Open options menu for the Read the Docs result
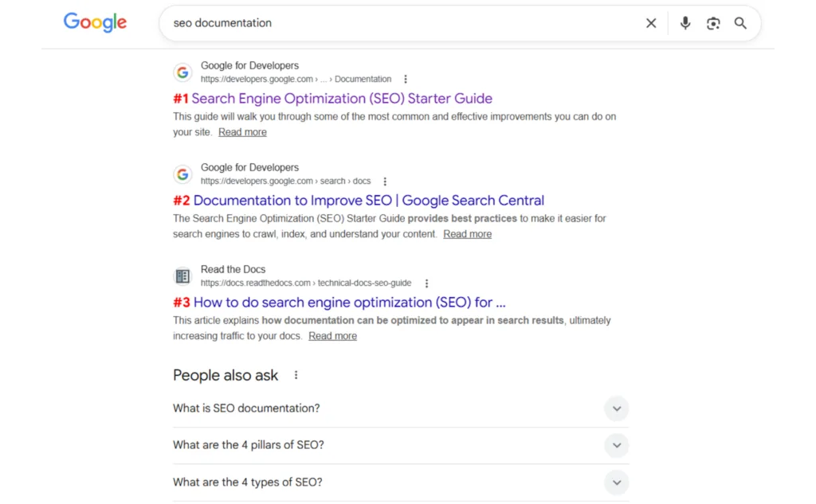This screenshot has width=816, height=504. click(x=427, y=283)
